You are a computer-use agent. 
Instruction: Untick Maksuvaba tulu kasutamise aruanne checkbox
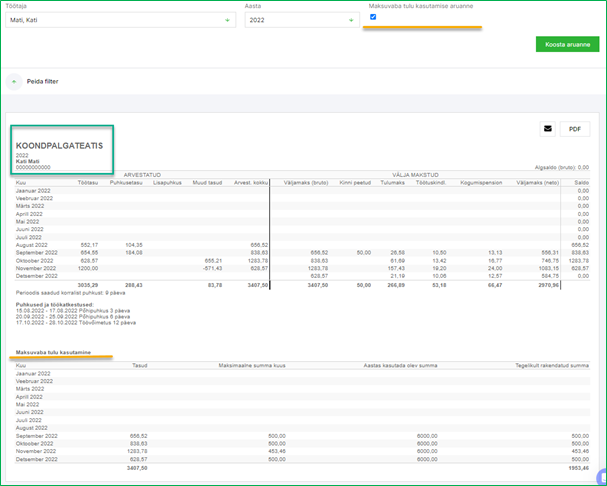pyautogui.click(x=373, y=17)
